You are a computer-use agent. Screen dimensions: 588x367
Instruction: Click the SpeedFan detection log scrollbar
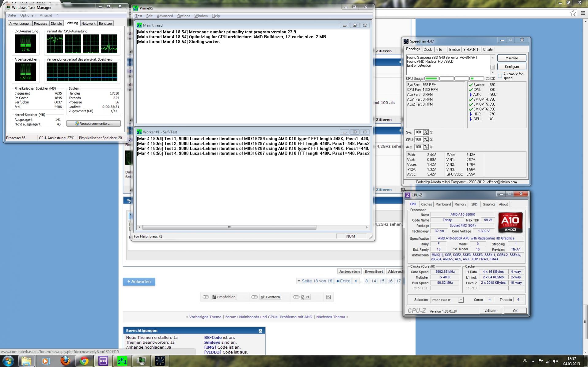(x=493, y=65)
